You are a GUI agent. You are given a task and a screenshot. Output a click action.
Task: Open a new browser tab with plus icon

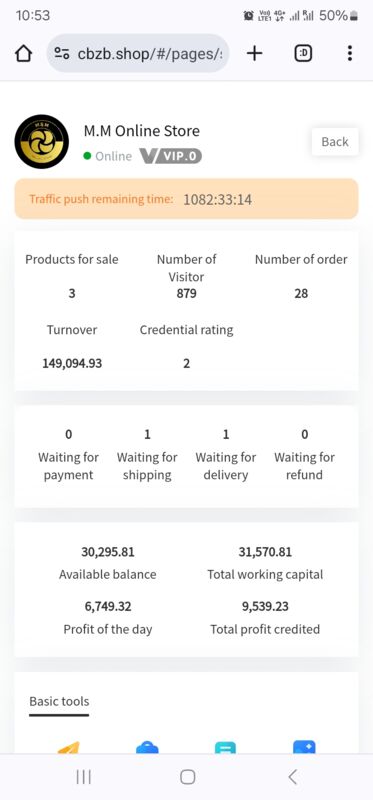[x=254, y=53]
